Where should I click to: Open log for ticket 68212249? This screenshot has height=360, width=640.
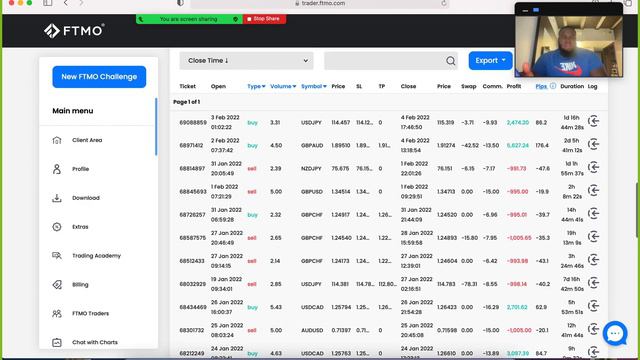pos(593,351)
